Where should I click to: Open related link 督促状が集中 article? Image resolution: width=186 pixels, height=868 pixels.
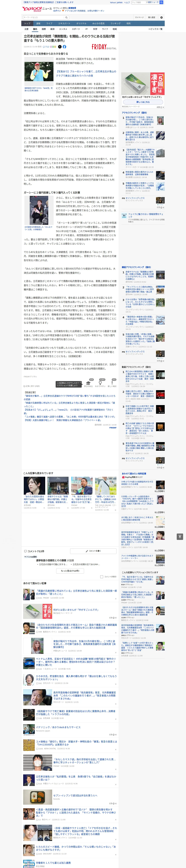[70, 397]
